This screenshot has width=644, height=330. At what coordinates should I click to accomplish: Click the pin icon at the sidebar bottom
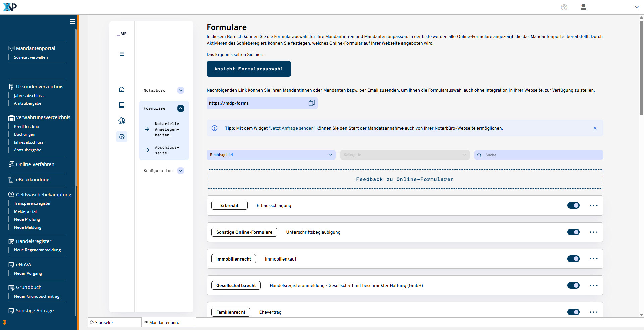[5, 323]
